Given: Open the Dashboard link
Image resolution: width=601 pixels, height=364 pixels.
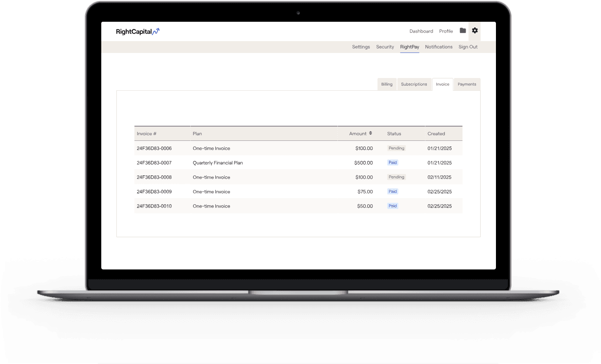Looking at the screenshot, I should click(421, 31).
